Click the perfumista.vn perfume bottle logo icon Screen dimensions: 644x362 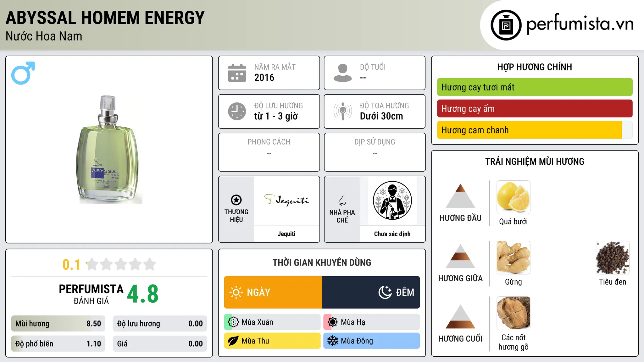click(x=506, y=25)
